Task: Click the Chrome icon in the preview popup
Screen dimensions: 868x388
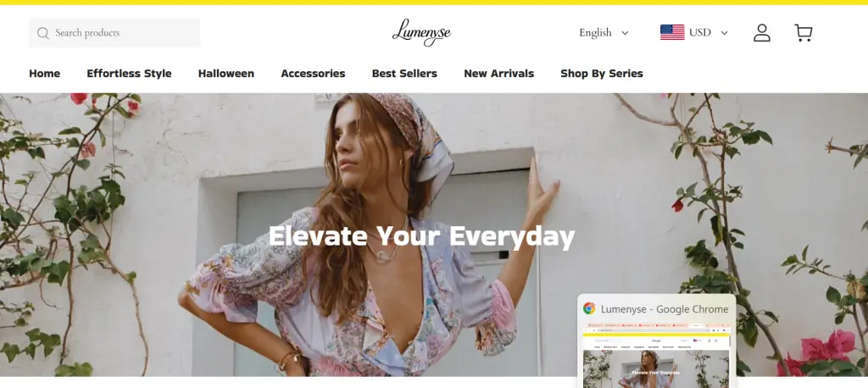Action: (x=589, y=309)
